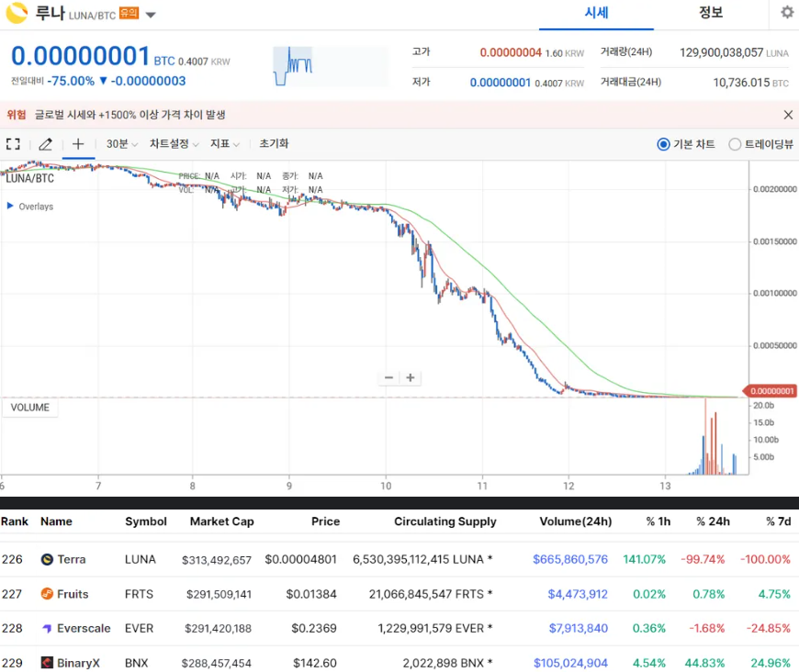The image size is (799, 672).
Task: Click Everscale 7d change -24.85%
Action: [768, 628]
